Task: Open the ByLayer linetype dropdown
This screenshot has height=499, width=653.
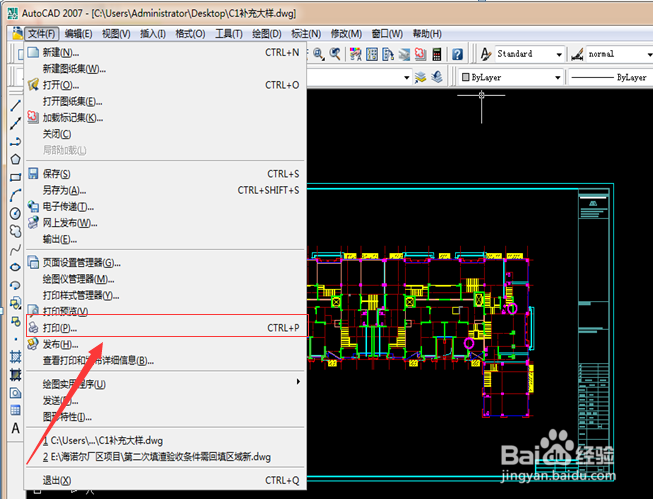Action: [611, 77]
